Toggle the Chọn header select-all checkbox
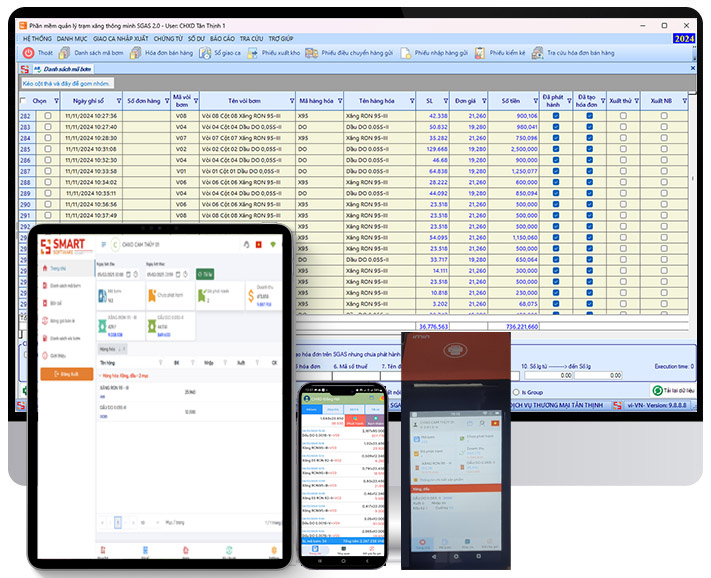 pos(23,101)
